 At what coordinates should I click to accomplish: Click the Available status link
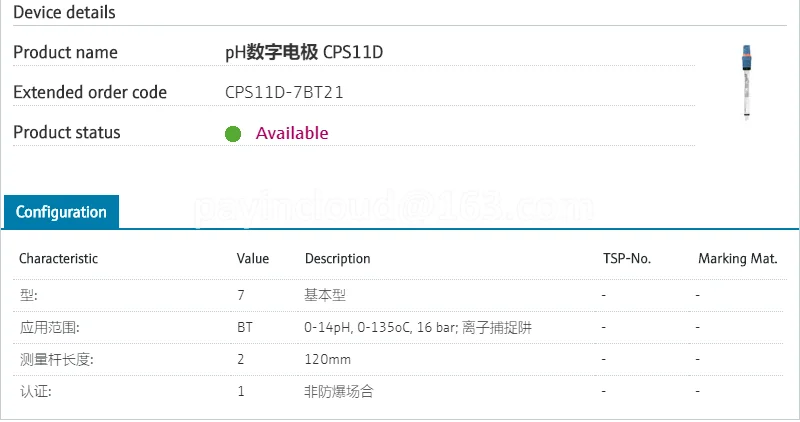click(x=292, y=133)
